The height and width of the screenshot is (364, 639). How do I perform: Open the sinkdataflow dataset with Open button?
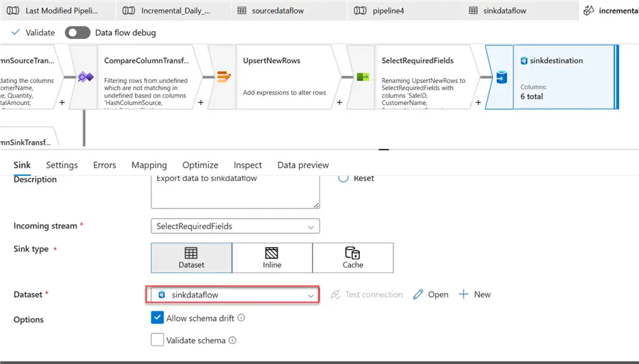point(430,294)
